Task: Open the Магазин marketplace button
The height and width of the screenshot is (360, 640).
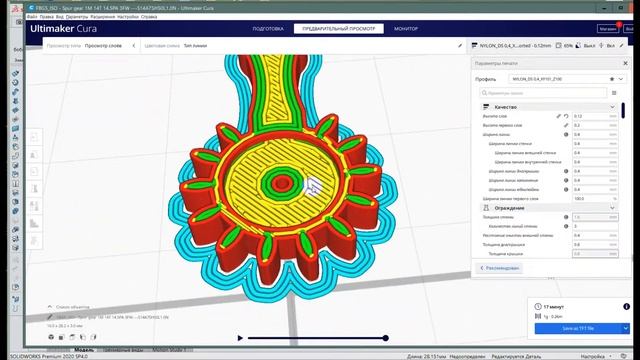Action: [608, 29]
